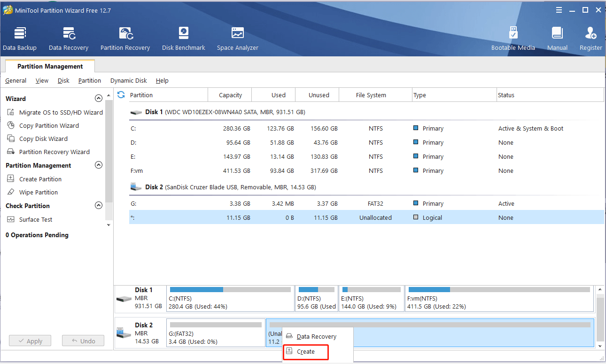Click Surface Test sidebar icon
606x364 pixels.
pos(11,219)
